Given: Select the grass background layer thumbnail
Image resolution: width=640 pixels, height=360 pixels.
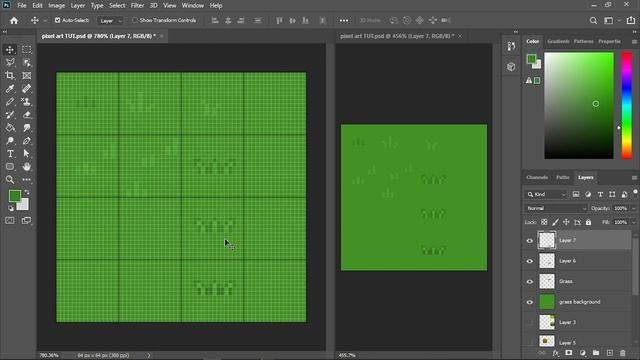Looking at the screenshot, I should 547,302.
